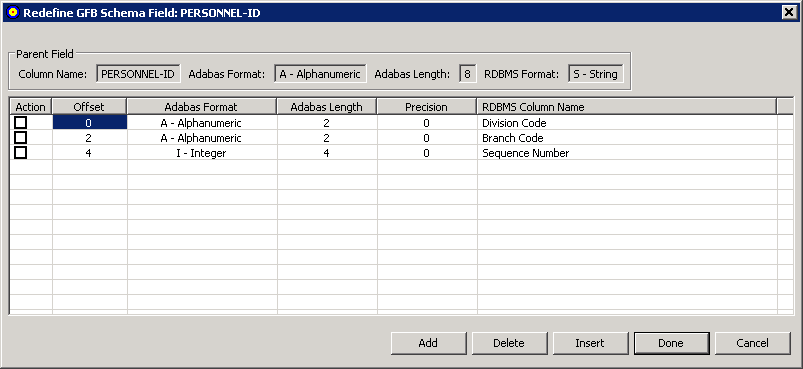Select the I - Integer format cell

click(202, 153)
